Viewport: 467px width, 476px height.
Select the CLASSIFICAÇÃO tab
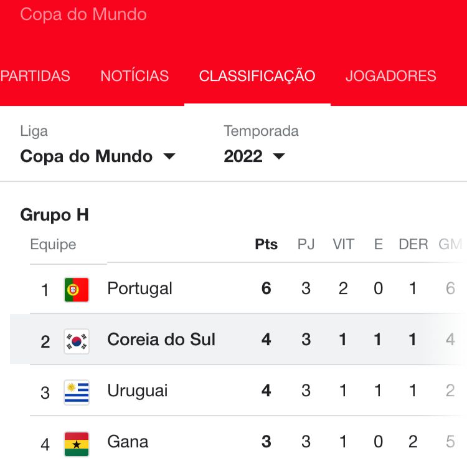[257, 76]
